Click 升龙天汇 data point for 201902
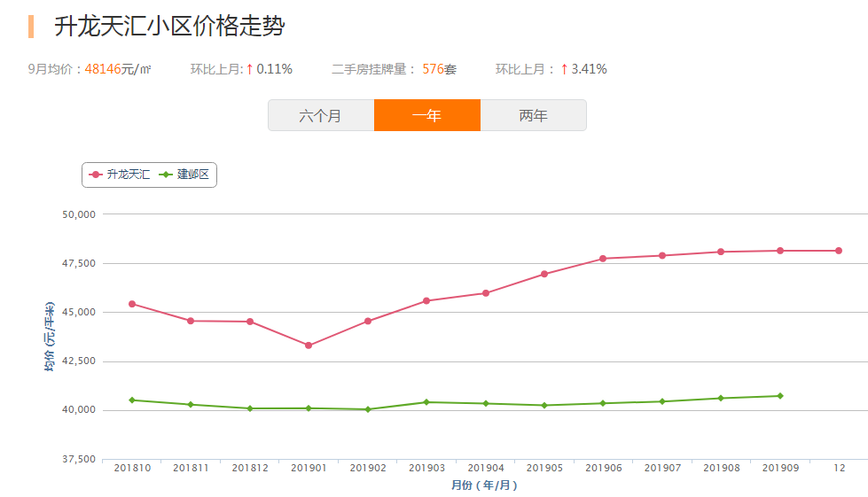This screenshot has height=497, width=868. point(368,322)
